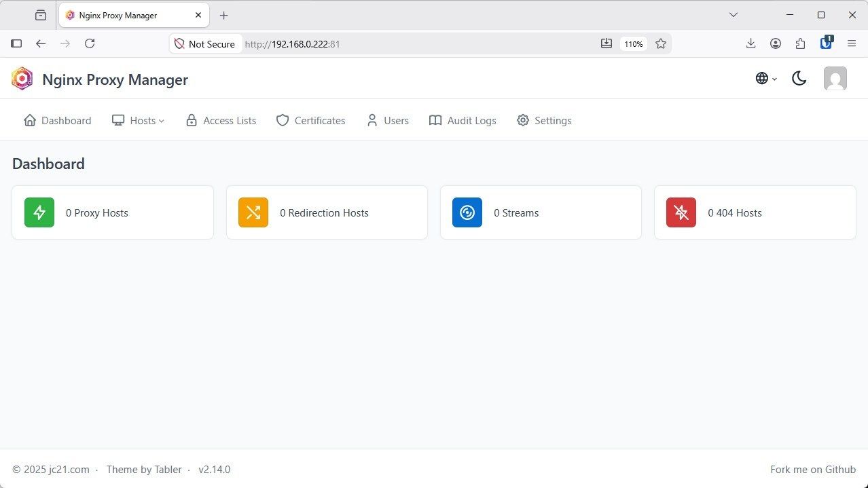The height and width of the screenshot is (488, 868).
Task: Expand the Hosts navigation dropdown
Action: (138, 120)
